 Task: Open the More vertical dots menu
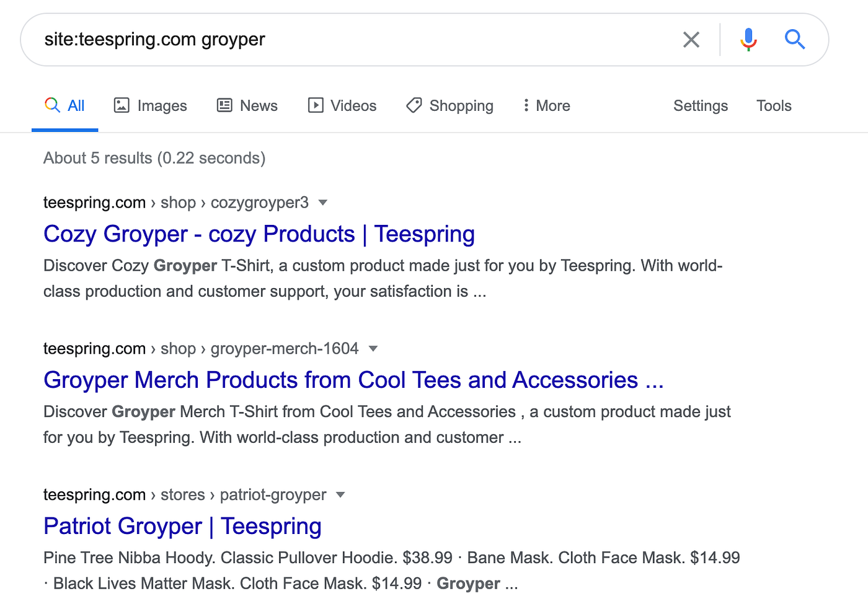pos(526,105)
